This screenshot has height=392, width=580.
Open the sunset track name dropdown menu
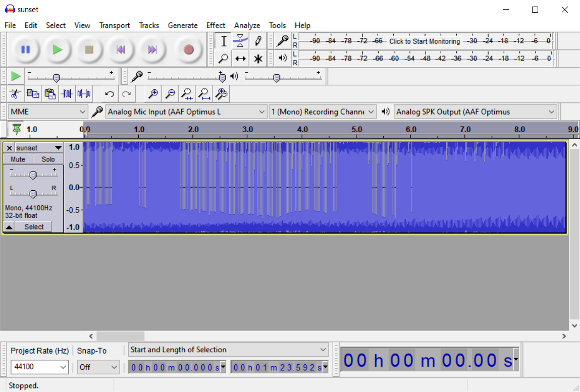[x=38, y=148]
